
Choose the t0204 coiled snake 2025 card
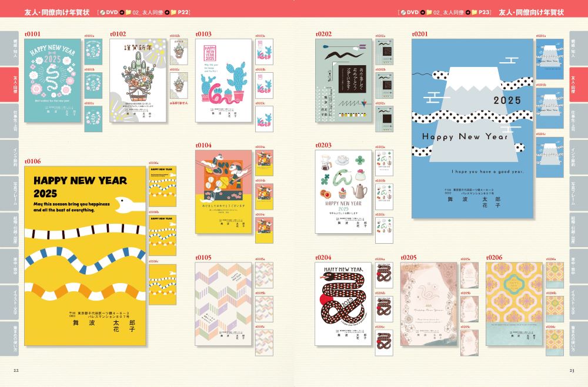coord(343,304)
